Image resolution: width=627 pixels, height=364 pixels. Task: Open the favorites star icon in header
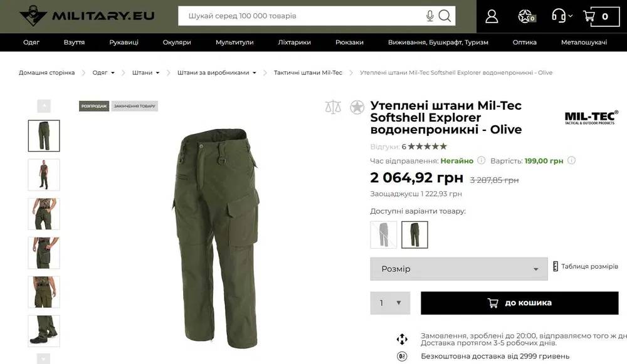click(526, 16)
